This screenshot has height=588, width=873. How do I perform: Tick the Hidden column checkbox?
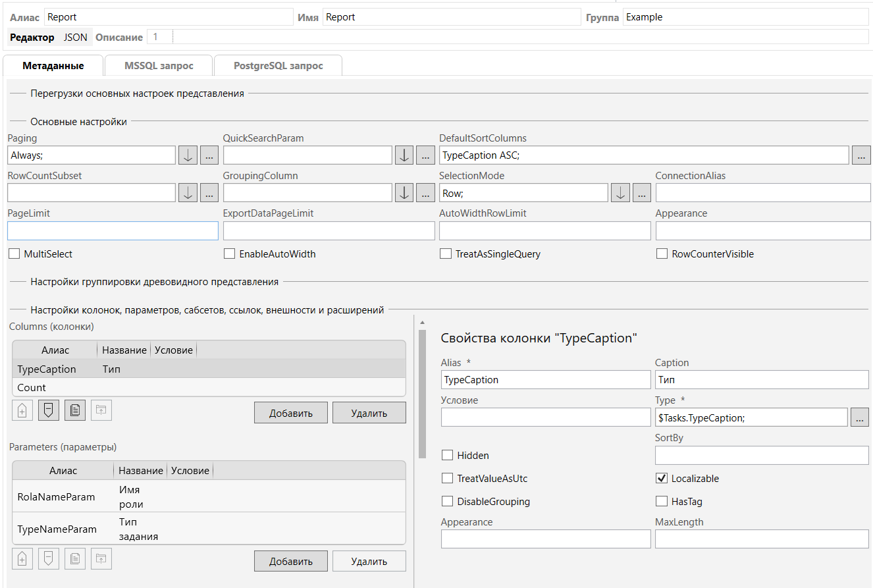click(x=448, y=456)
